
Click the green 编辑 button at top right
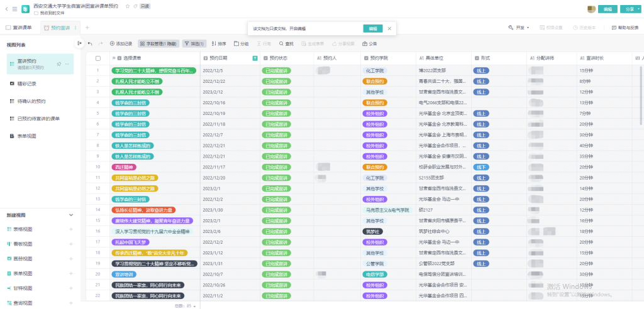coord(608,9)
